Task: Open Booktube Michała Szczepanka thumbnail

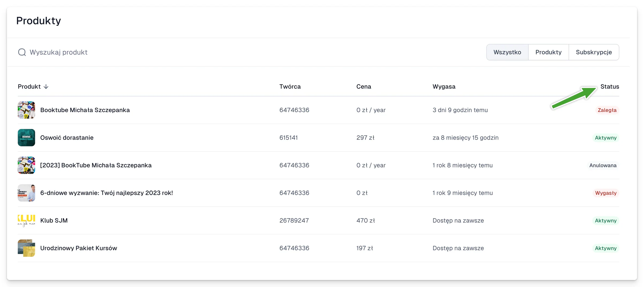Action: coord(26,110)
